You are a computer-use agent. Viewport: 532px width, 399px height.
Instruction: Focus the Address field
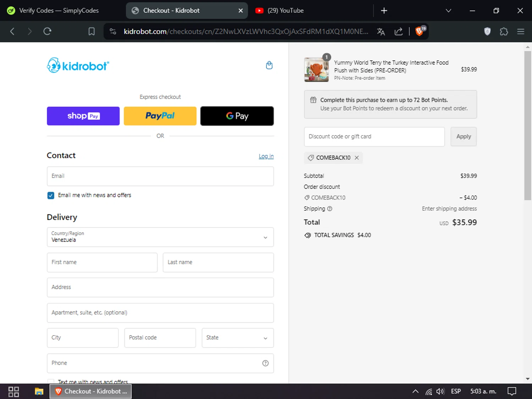[160, 288]
